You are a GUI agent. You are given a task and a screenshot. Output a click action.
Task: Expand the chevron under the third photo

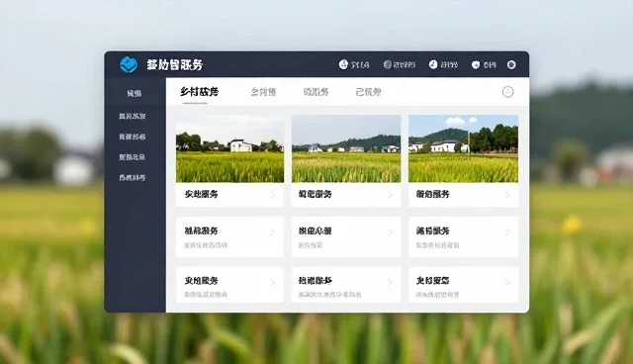point(507,195)
